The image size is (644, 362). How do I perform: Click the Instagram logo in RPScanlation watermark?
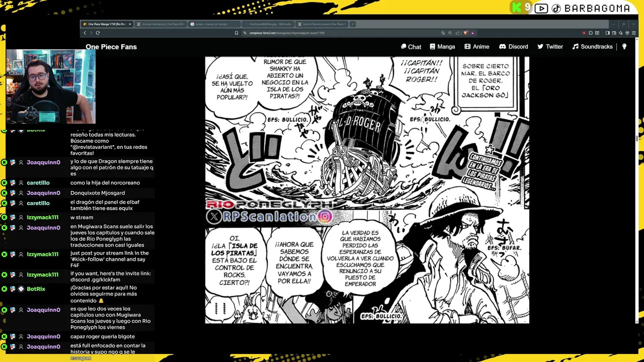[x=325, y=217]
